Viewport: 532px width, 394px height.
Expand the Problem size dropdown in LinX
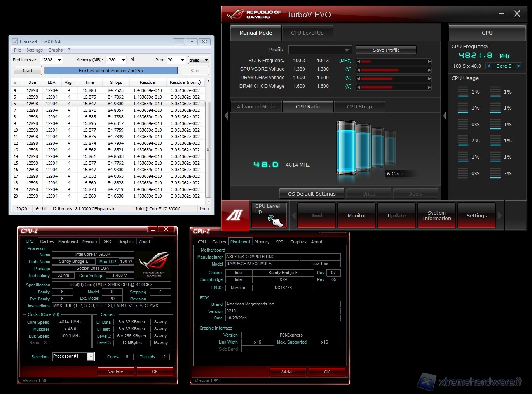click(59, 60)
